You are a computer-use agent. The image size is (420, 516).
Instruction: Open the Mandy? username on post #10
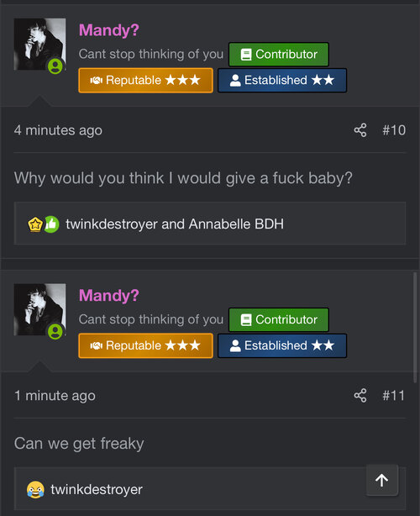pyautogui.click(x=109, y=30)
